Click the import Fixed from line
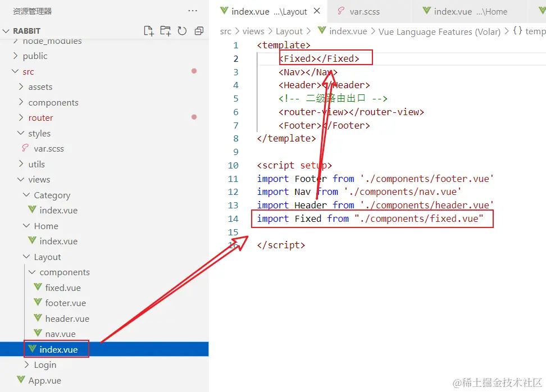 [x=370, y=218]
